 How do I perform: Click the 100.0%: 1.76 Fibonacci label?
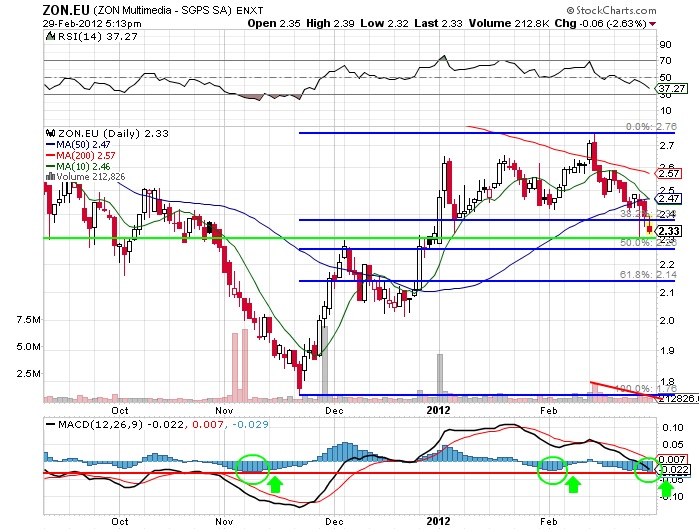(646, 388)
